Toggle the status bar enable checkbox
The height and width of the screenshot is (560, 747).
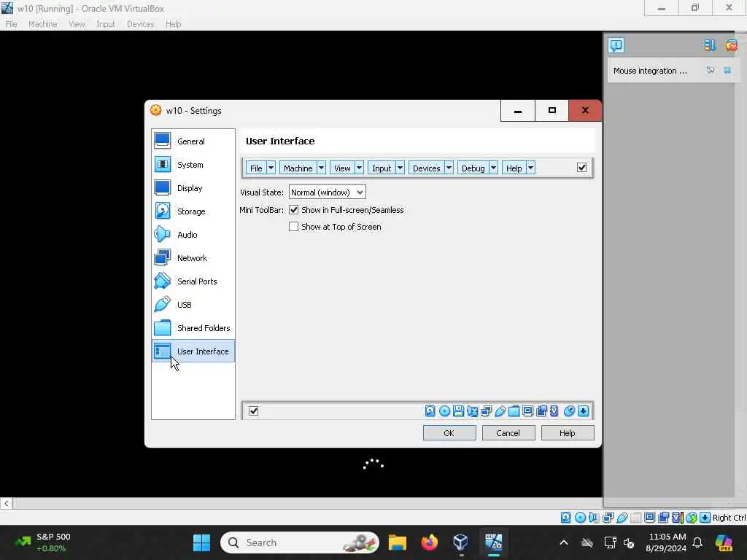click(x=253, y=411)
